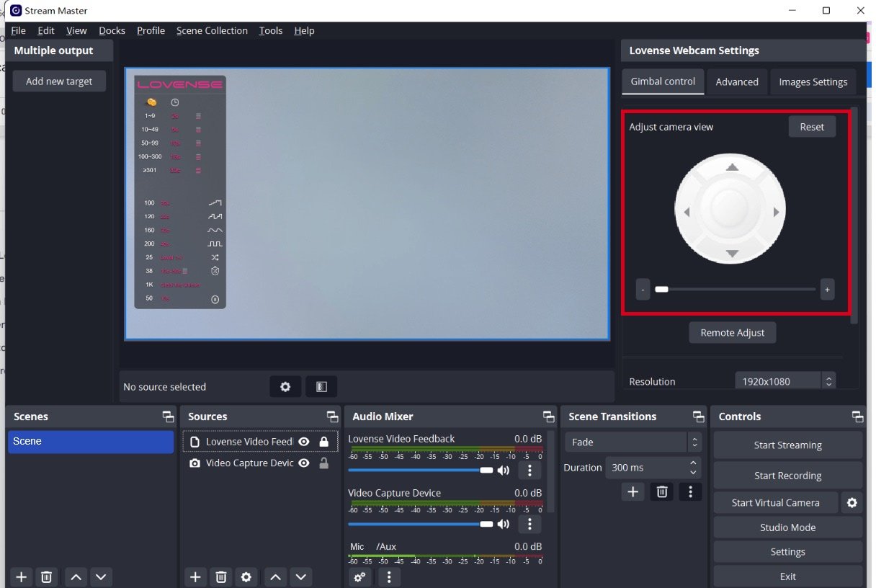Click the gimbal center button
The image size is (876, 588).
(x=730, y=210)
